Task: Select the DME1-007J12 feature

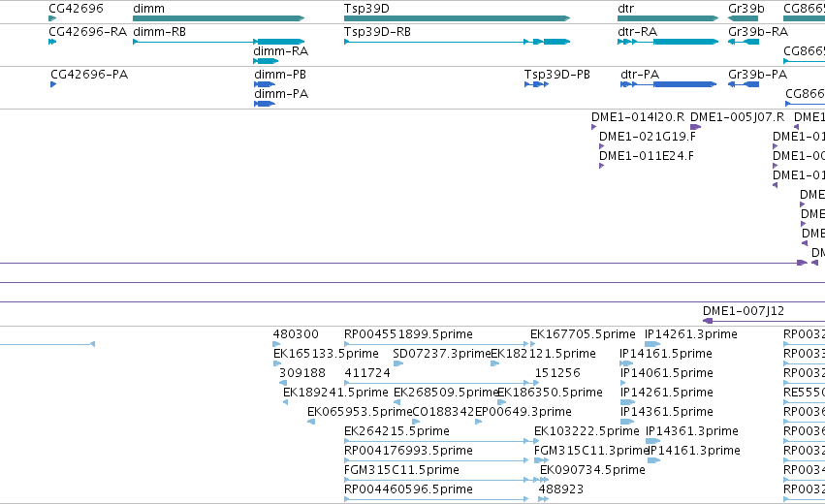Action: click(x=764, y=321)
